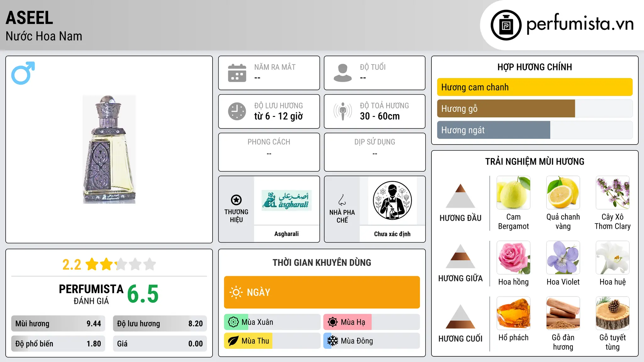Select the Gỗ tuyết tùng cedar image

click(x=613, y=313)
